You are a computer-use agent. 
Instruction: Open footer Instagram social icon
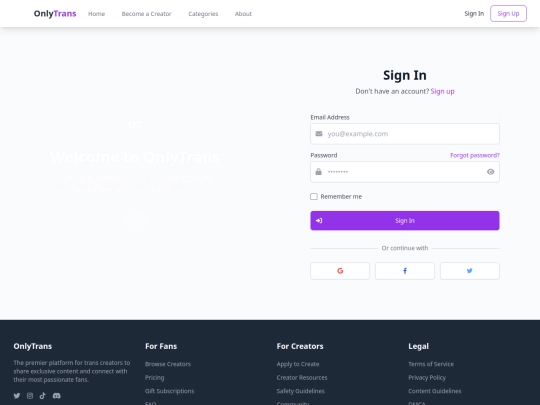pyautogui.click(x=30, y=396)
